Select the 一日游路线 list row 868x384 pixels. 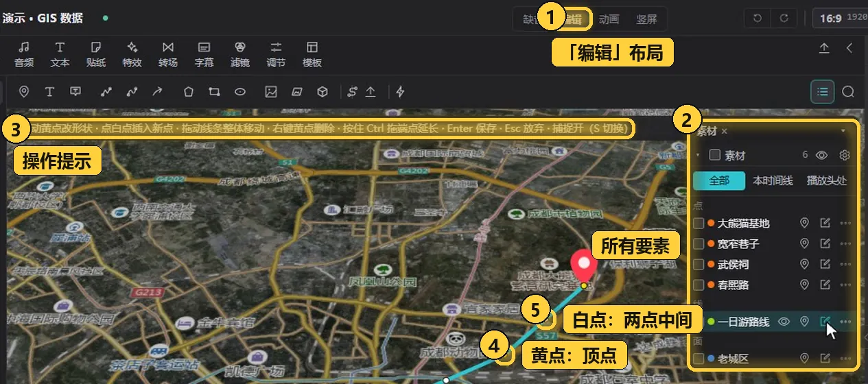click(x=774, y=321)
